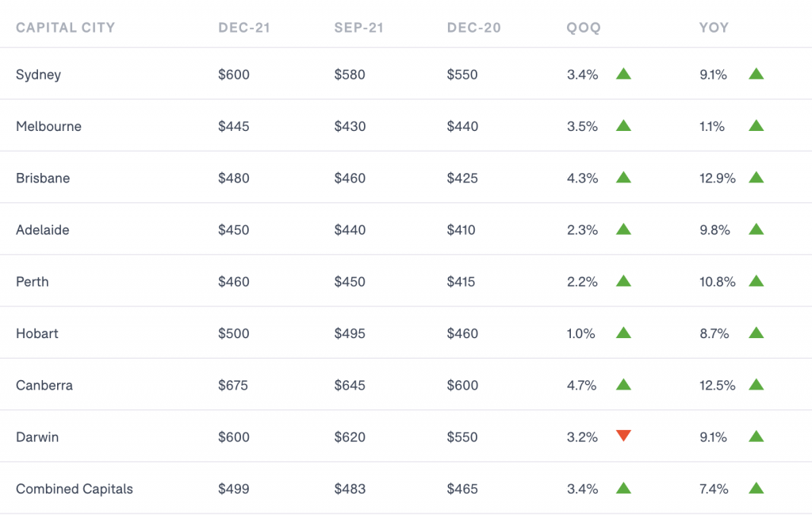Click Adelaide's green QOQ up arrow
812x515 pixels.
[x=623, y=229]
